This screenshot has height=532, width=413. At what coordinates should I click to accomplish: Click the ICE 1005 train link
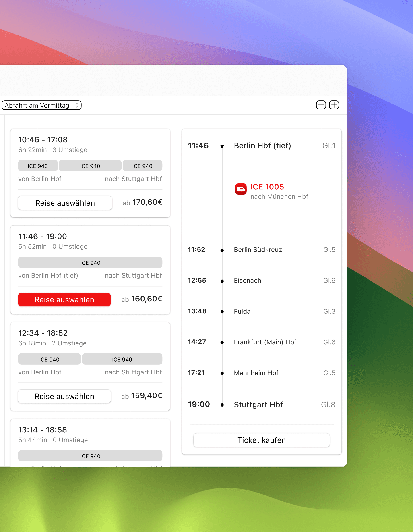[267, 187]
